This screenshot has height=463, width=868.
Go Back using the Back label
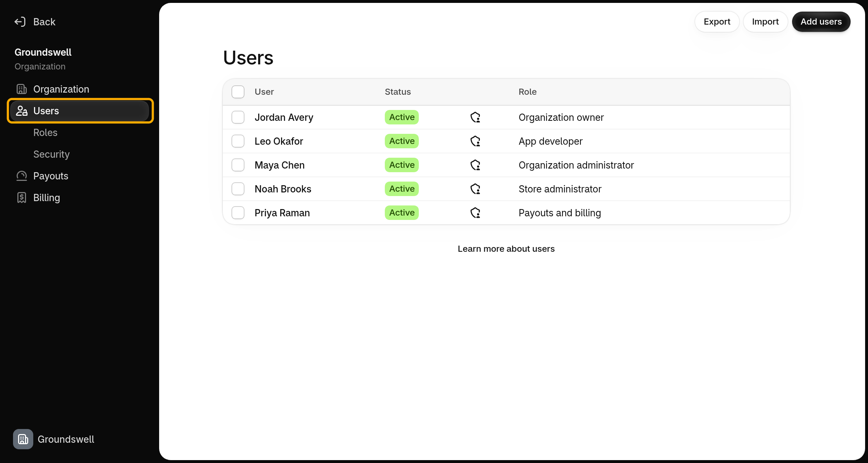(x=44, y=22)
